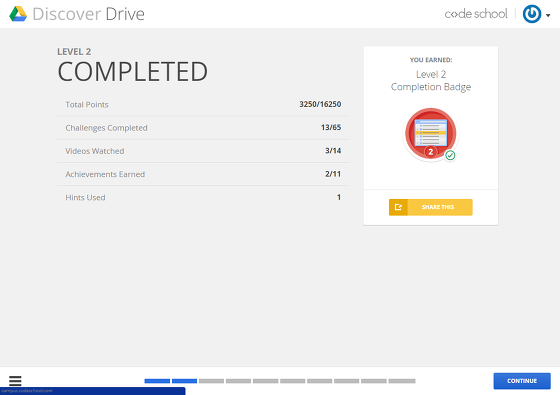Click the blue power profile icon
This screenshot has height=395, width=560.
pyautogui.click(x=532, y=14)
